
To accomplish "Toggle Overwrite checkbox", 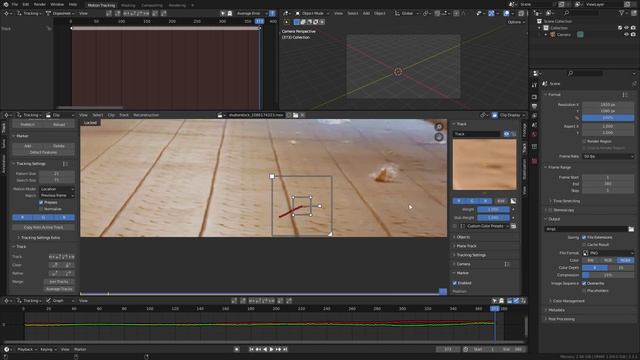I will [584, 283].
